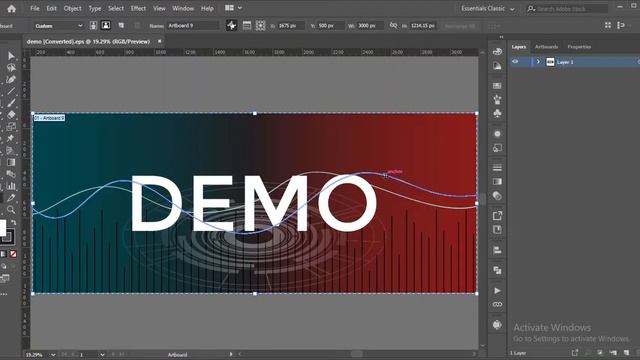This screenshot has height=360, width=640.
Task: Open the Gradient panel icon in dock
Action: [x=497, y=182]
